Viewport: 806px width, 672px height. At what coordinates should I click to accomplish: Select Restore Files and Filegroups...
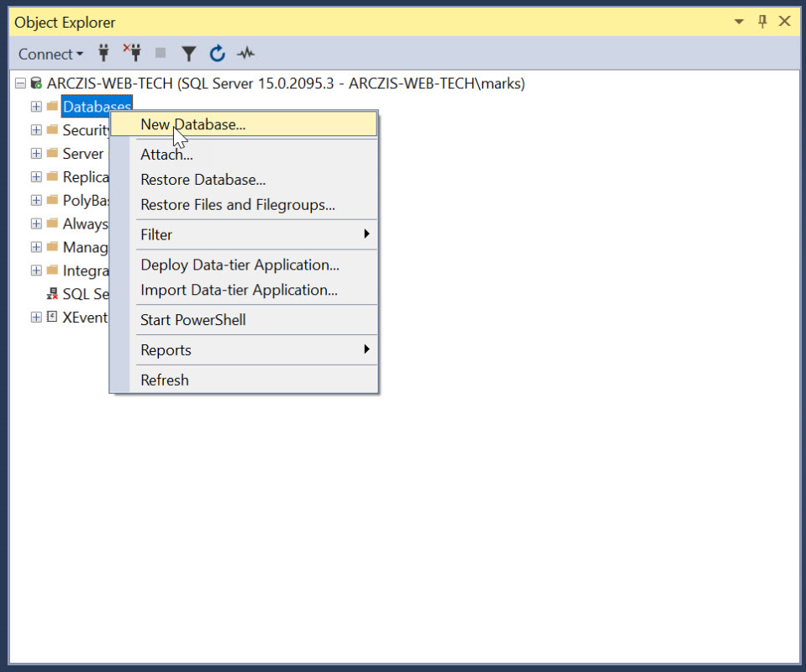pos(245,205)
